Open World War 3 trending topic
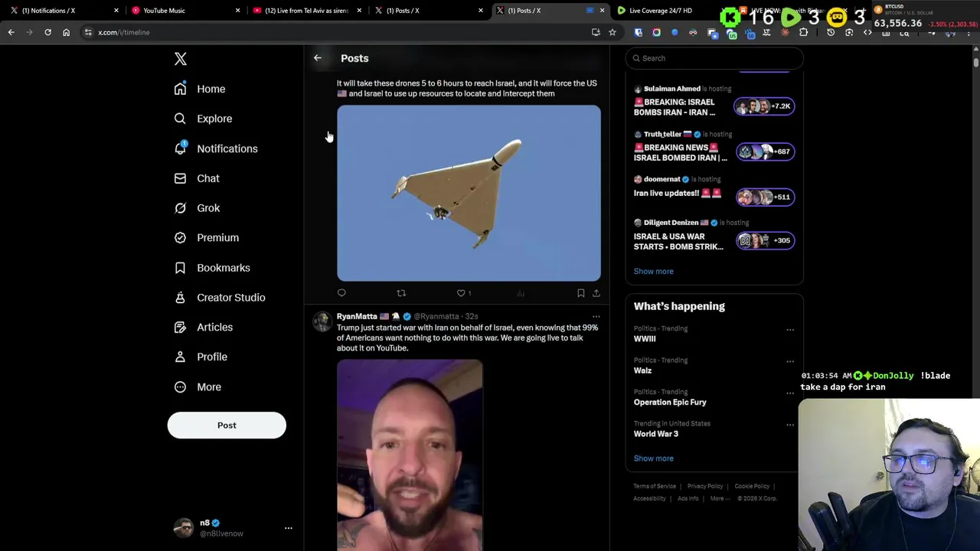 pos(655,434)
